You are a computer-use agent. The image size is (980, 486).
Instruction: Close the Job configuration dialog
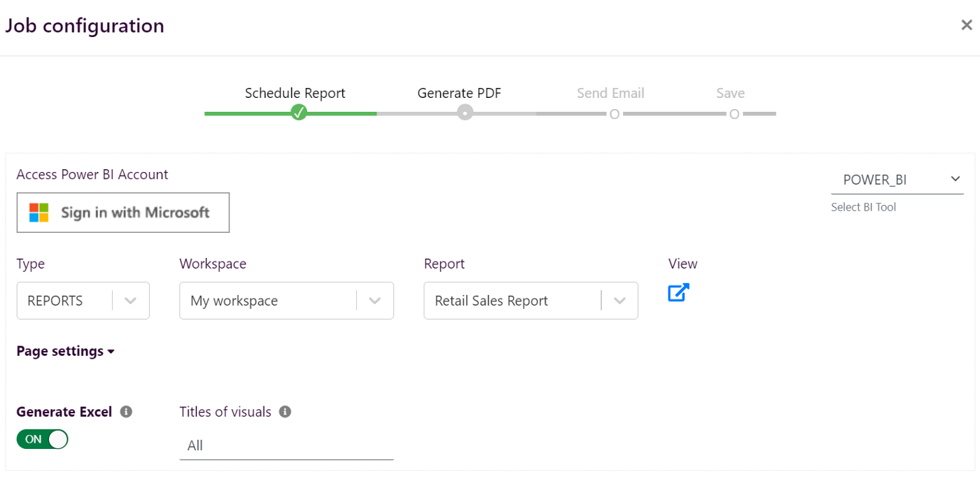[967, 25]
